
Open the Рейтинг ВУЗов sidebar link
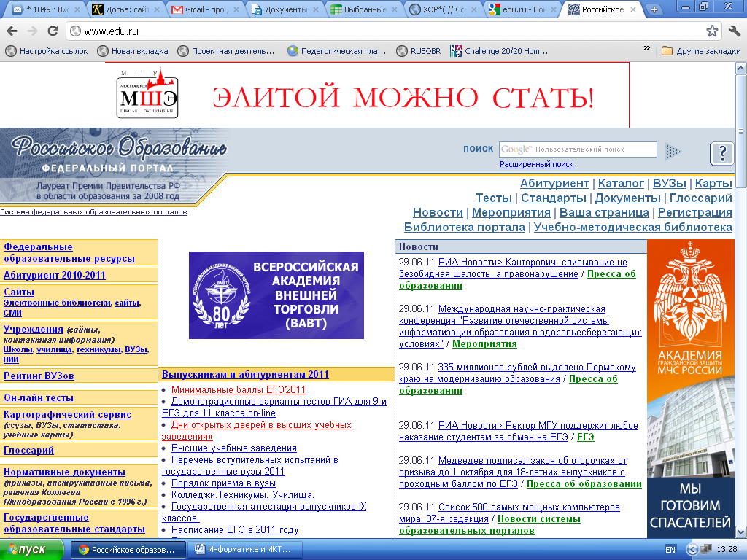coord(39,376)
